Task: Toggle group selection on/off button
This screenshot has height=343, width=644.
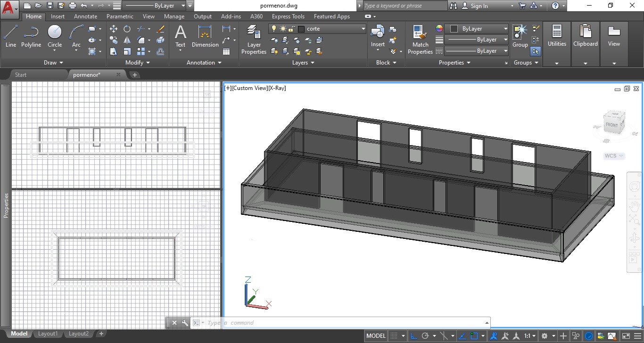Action: click(536, 51)
